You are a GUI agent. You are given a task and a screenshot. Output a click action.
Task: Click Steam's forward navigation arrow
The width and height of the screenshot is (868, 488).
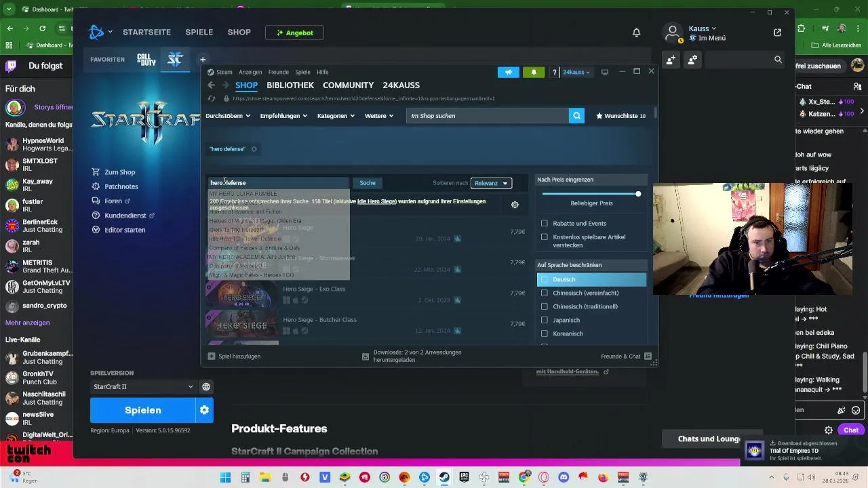click(226, 85)
